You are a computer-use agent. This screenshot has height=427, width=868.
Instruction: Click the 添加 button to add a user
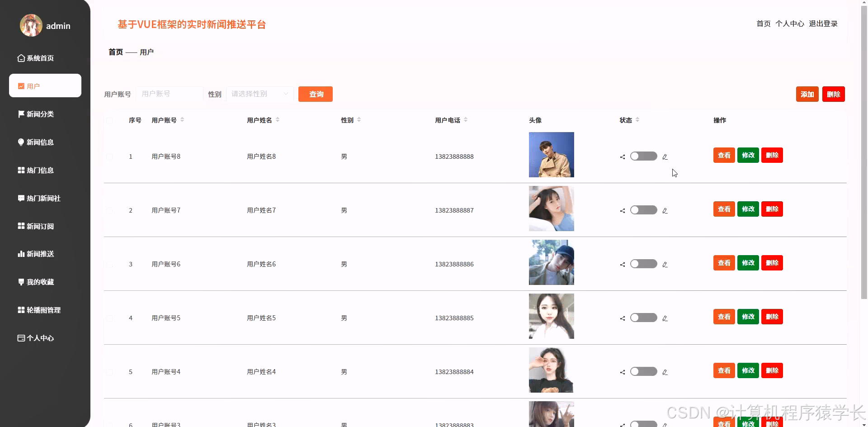(807, 94)
